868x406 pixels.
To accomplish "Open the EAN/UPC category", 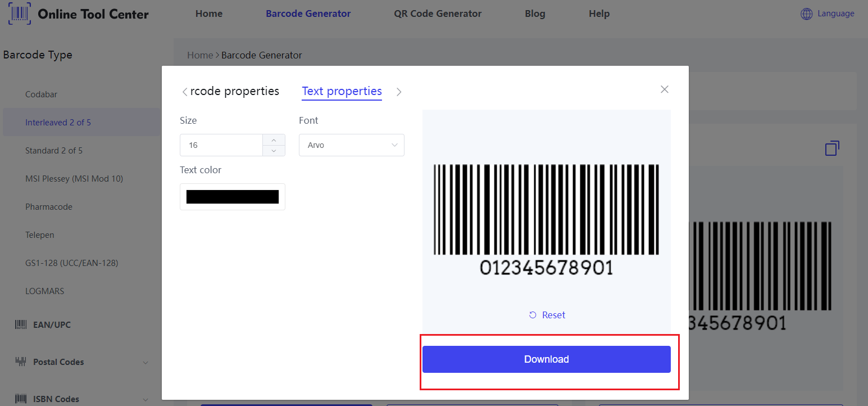I will coord(52,325).
